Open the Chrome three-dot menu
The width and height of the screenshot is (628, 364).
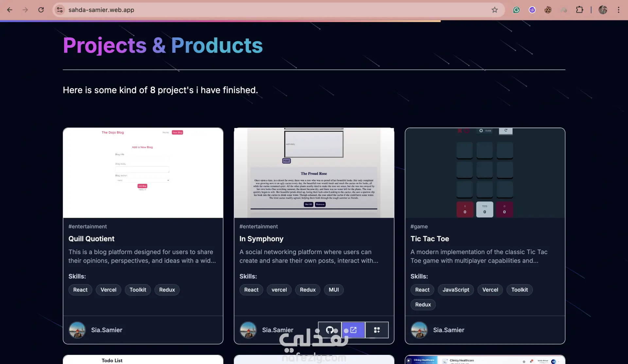click(619, 10)
